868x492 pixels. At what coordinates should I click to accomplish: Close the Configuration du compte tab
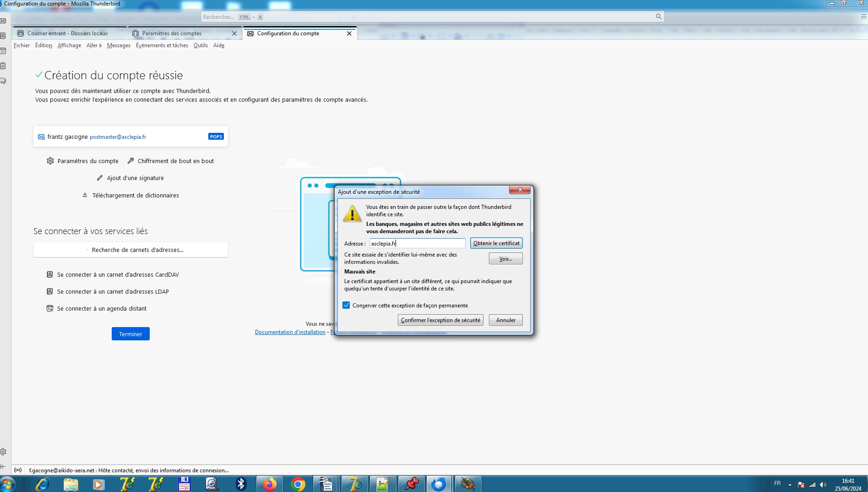click(349, 33)
